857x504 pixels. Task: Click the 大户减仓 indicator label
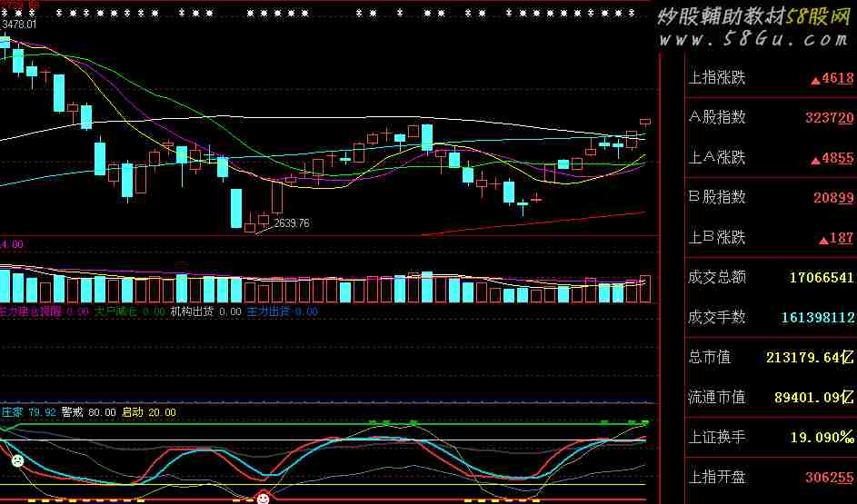(x=115, y=311)
